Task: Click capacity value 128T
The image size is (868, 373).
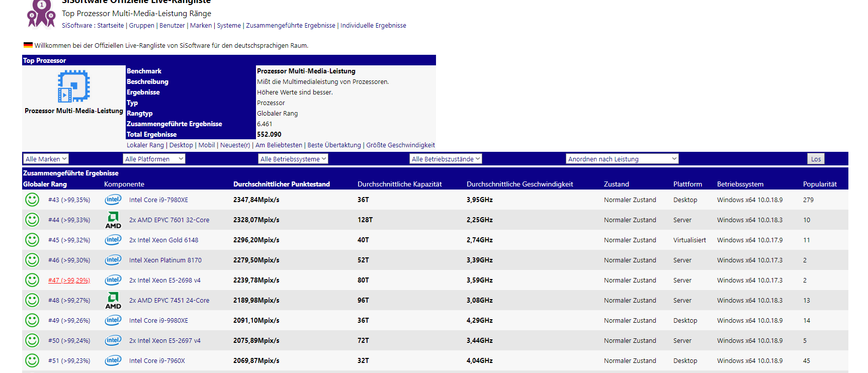Action: (365, 220)
